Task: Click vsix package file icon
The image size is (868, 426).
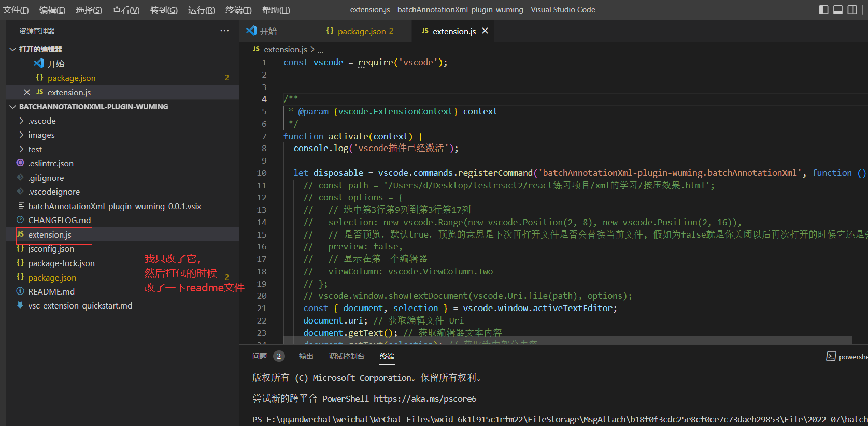Action: point(20,206)
